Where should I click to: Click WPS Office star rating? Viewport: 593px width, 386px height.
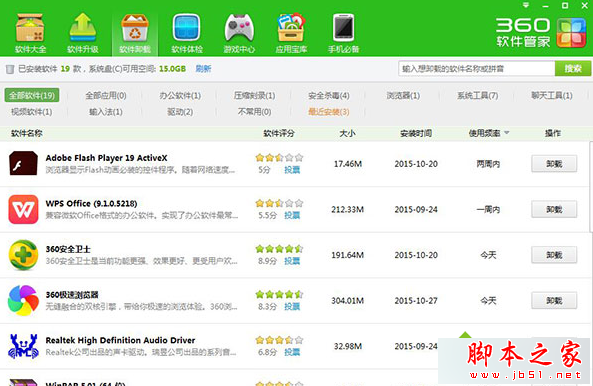(x=279, y=203)
